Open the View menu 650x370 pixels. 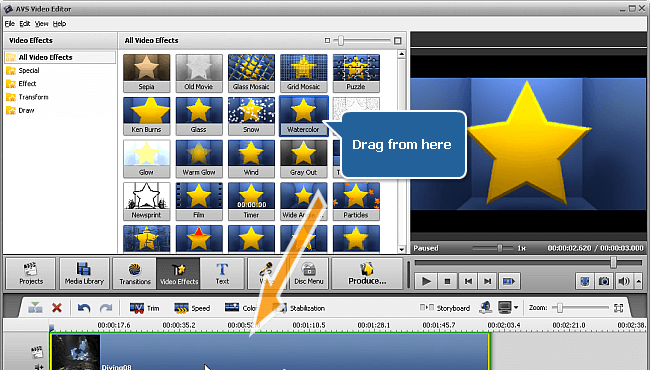pos(41,24)
